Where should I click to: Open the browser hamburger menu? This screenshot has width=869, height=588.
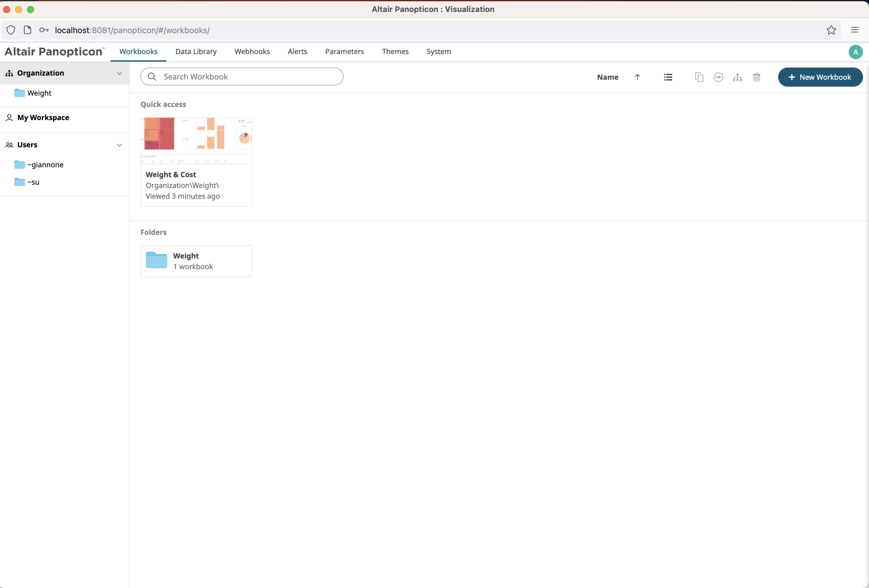point(854,30)
